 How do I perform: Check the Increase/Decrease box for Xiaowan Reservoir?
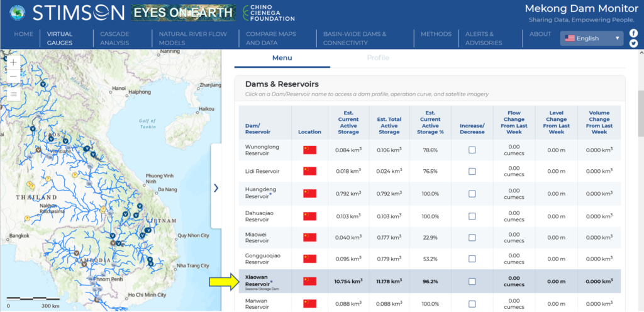coord(472,281)
